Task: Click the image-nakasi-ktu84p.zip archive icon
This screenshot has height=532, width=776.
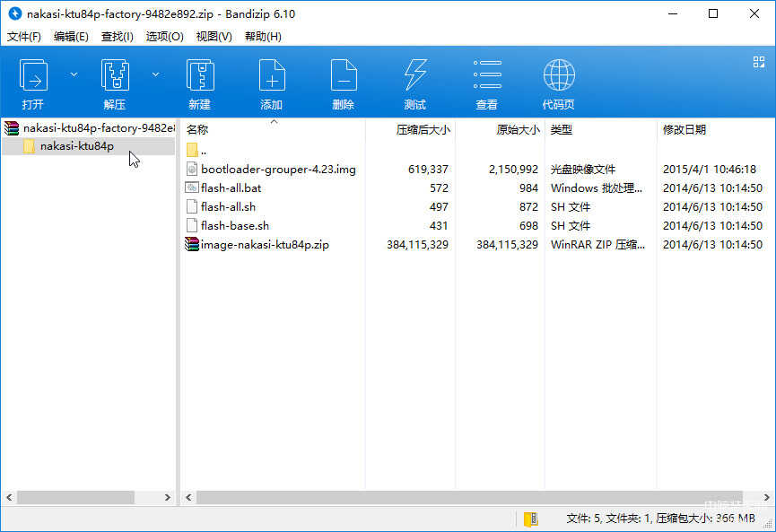Action: tap(192, 245)
